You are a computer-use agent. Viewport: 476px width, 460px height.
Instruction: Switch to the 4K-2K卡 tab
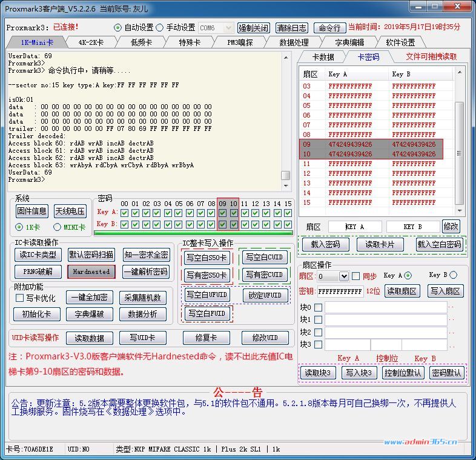click(91, 42)
